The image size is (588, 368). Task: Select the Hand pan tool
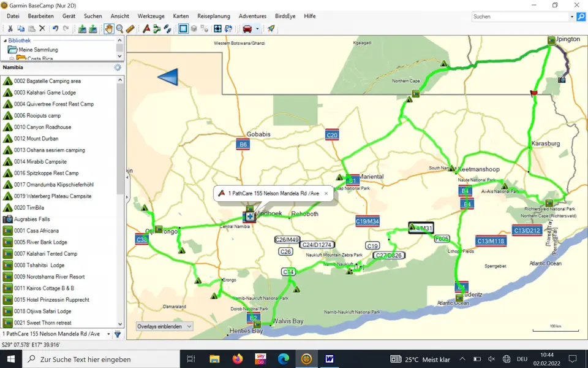(x=109, y=29)
